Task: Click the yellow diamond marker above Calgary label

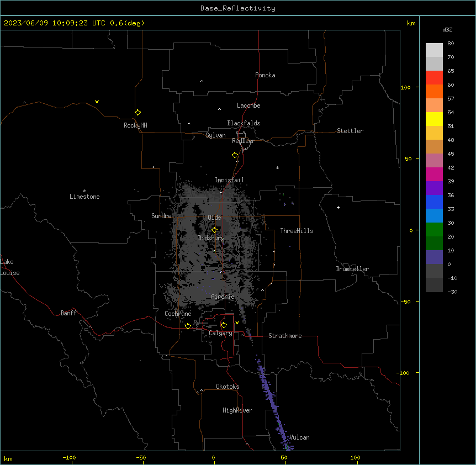Action: pos(224,325)
